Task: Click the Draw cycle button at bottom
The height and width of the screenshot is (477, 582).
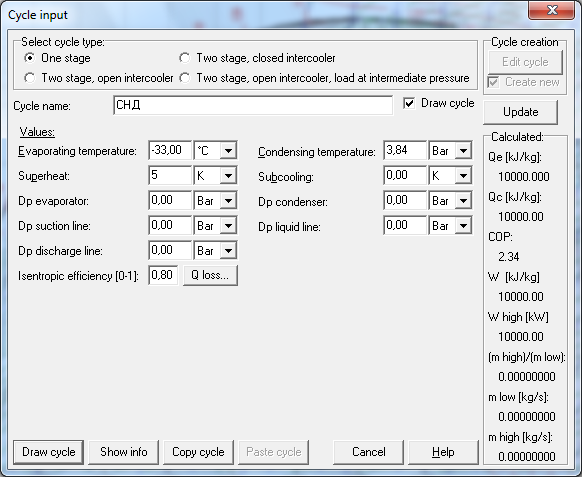Action: click(49, 452)
